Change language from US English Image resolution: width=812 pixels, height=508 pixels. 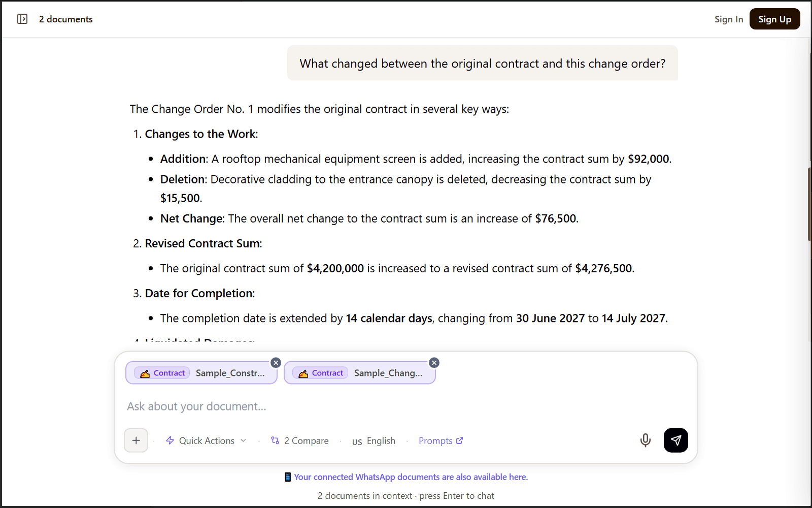[374, 441]
